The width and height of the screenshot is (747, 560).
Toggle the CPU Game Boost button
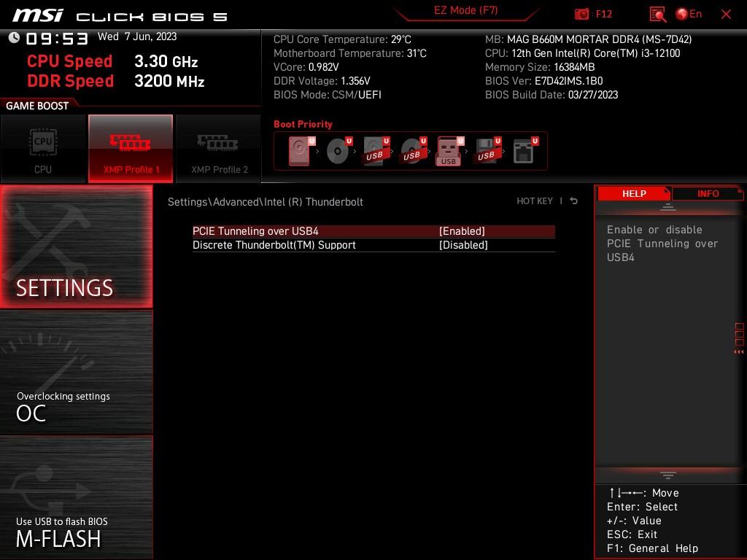(x=43, y=149)
